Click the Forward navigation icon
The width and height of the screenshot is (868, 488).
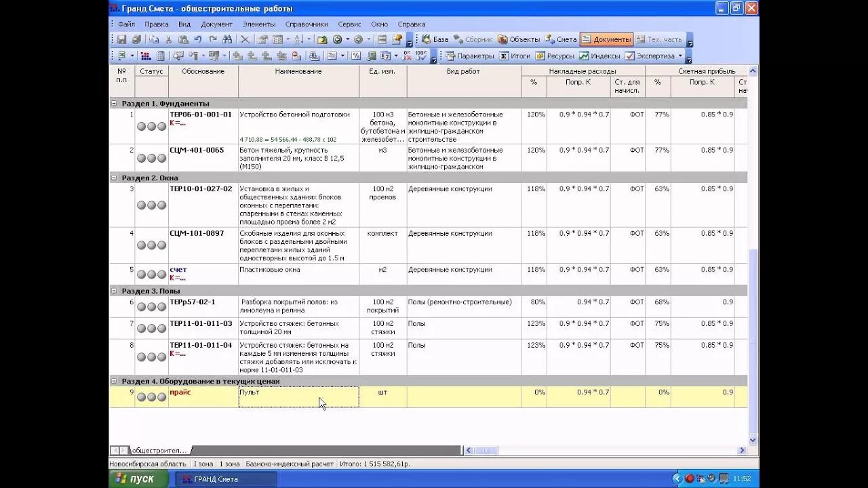[358, 39]
